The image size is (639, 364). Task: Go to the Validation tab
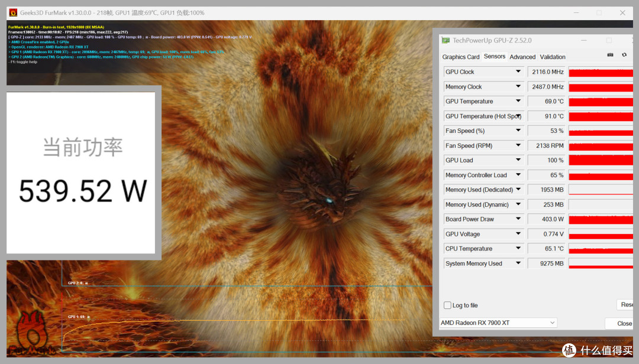click(x=553, y=57)
